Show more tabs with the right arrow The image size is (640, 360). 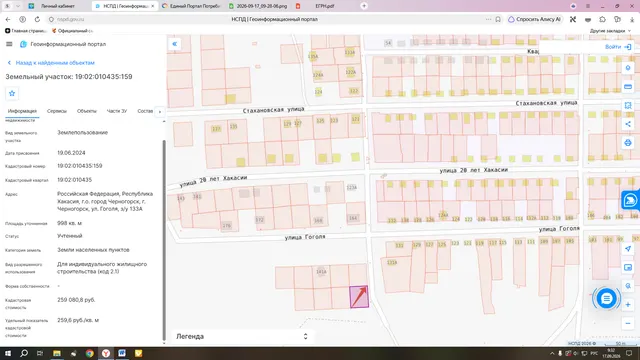160,111
